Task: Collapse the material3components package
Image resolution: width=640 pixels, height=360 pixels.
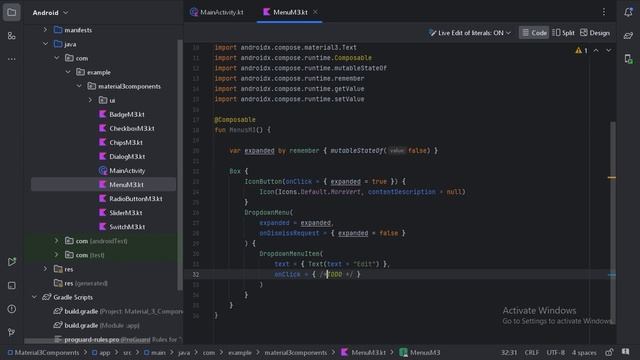Action: 79,86
